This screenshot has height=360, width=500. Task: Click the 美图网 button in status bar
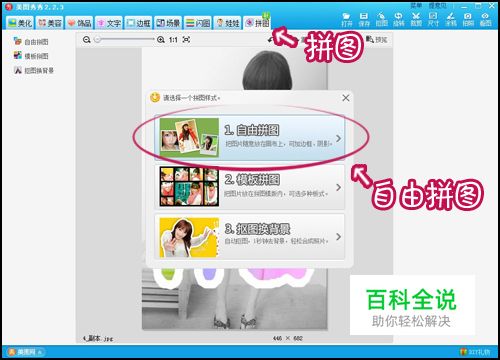pos(25,352)
